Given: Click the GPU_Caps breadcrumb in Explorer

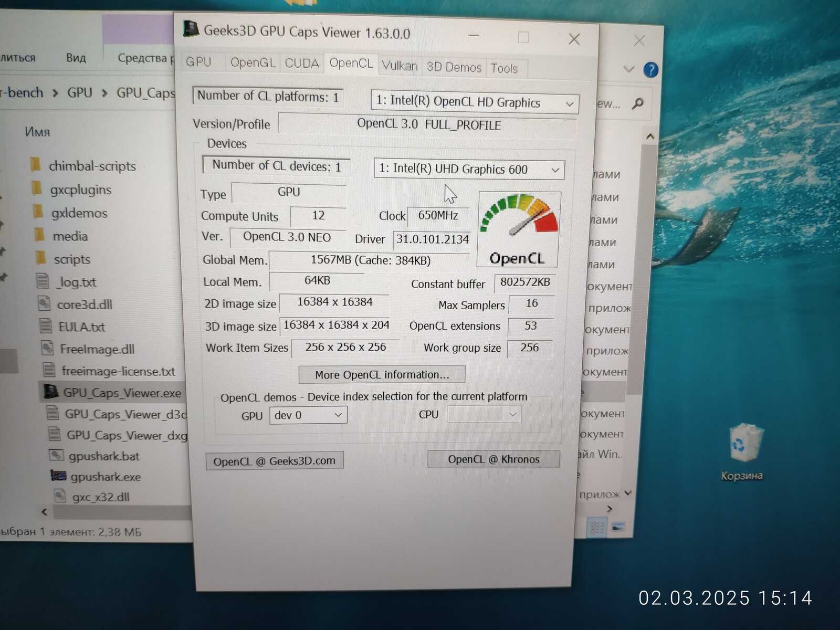Looking at the screenshot, I should (x=145, y=93).
